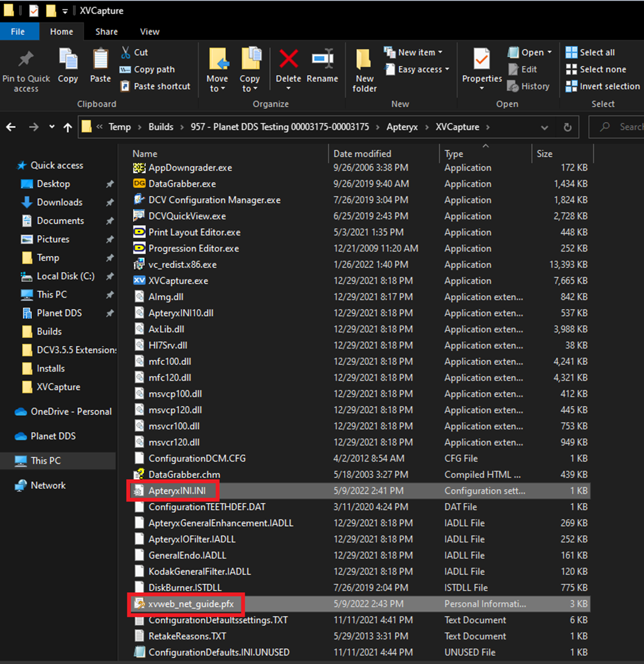The height and width of the screenshot is (664, 644).
Task: Click the Pin to Quick access icon
Action: tap(26, 59)
